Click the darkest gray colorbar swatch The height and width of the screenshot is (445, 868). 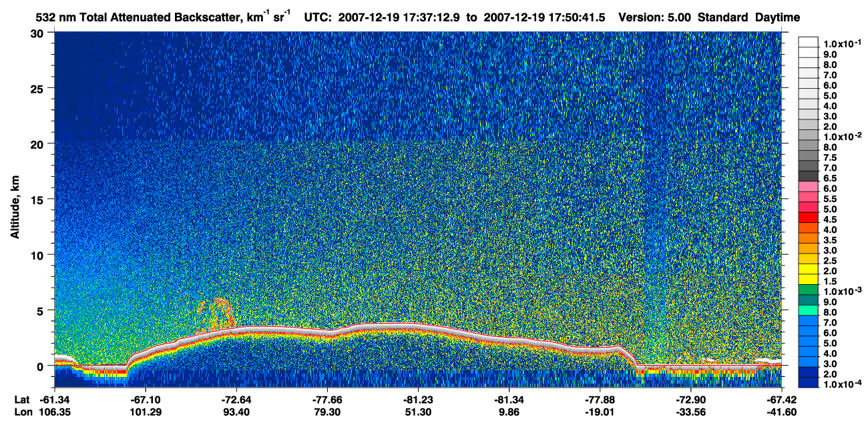click(x=808, y=175)
